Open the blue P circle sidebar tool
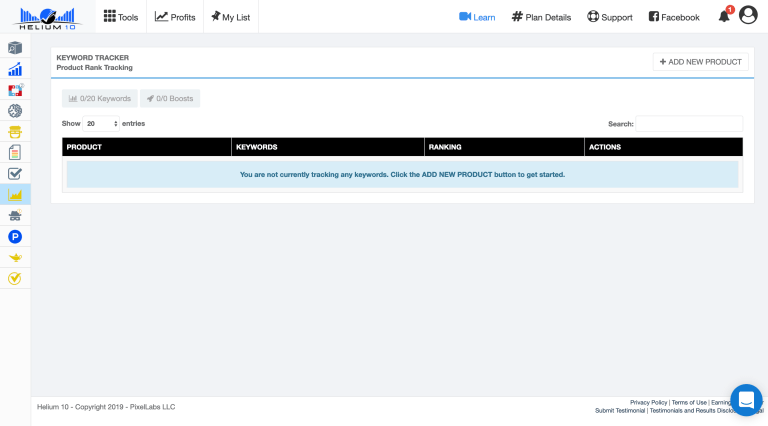This screenshot has height=426, width=768. coord(15,237)
